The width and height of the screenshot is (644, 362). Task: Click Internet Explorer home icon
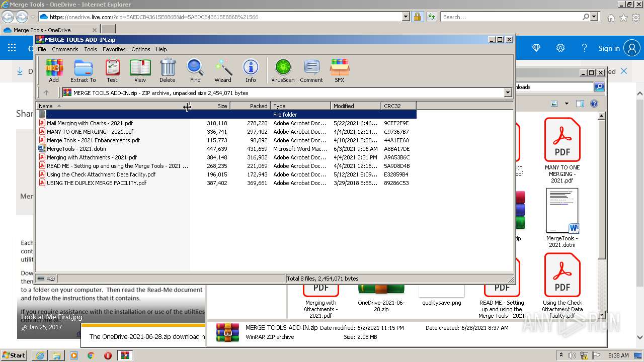[611, 18]
